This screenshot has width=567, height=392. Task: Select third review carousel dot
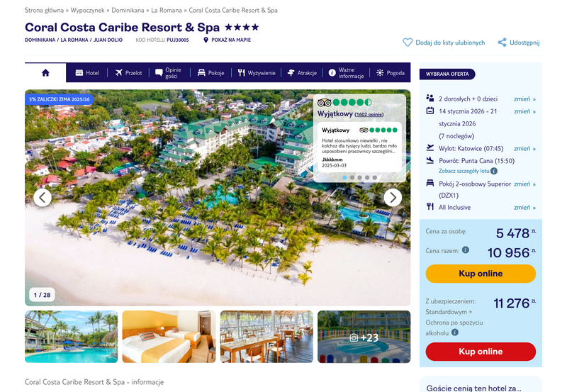tap(360, 177)
